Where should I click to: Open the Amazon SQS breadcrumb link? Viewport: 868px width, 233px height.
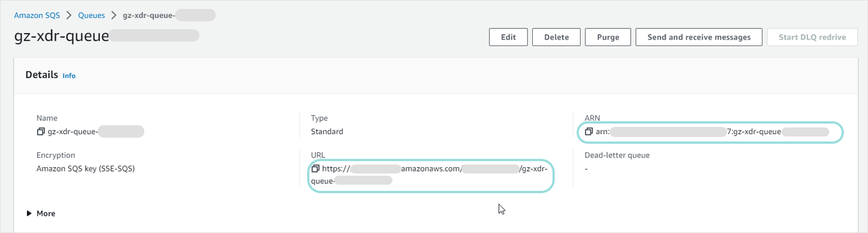(x=37, y=15)
